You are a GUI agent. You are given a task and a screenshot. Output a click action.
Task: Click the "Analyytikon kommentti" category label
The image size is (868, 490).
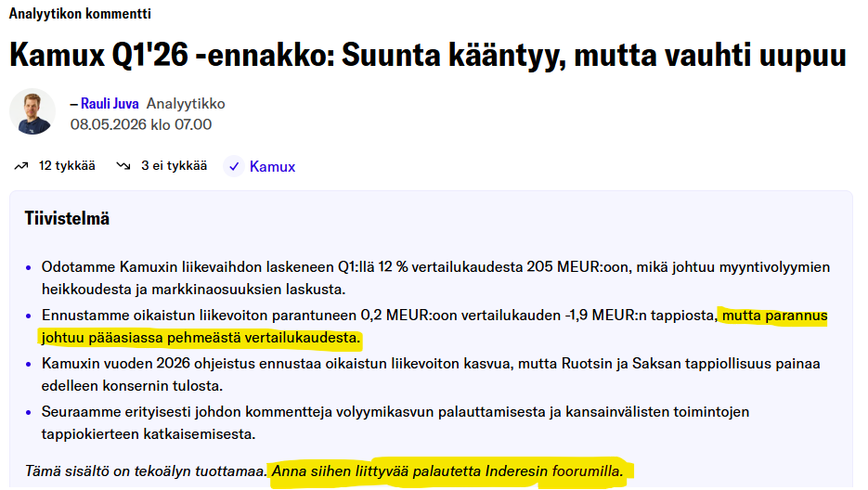coord(80,13)
